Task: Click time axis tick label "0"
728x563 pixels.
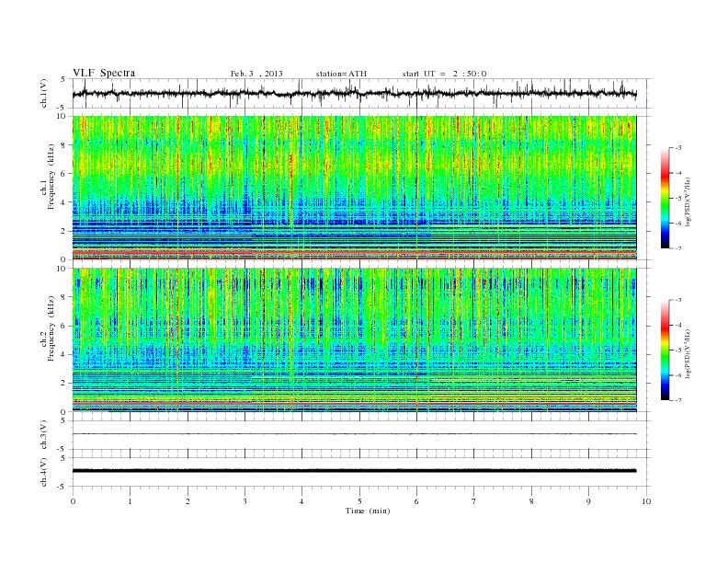Action: click(x=73, y=501)
